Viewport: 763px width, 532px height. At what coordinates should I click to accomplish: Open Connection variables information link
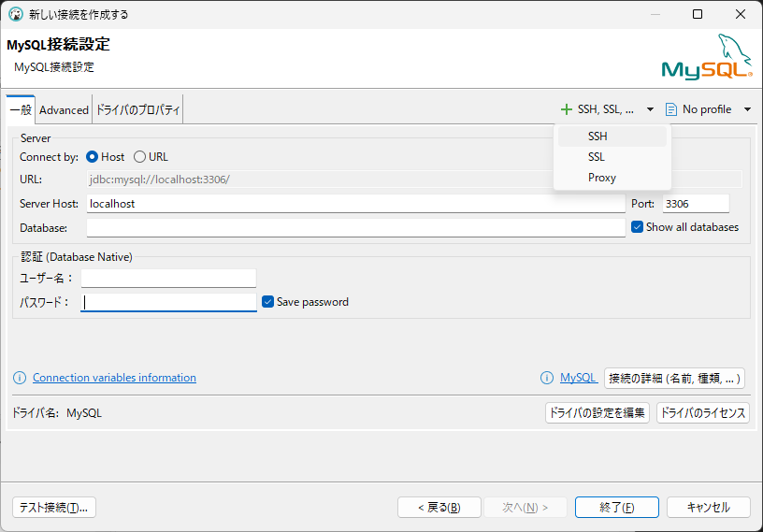114,378
